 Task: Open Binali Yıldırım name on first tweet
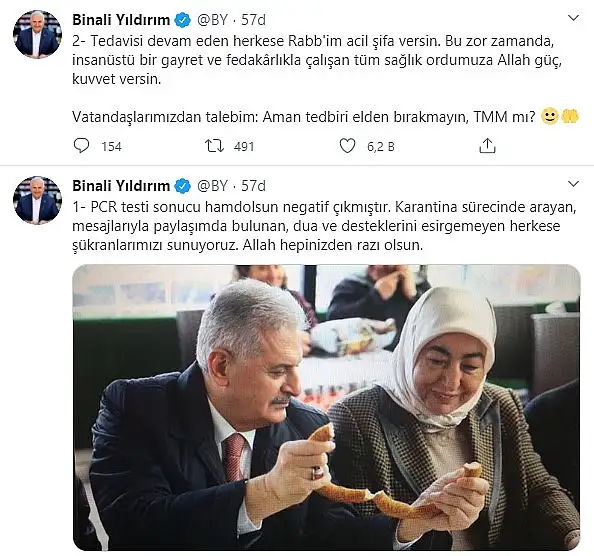(x=121, y=20)
